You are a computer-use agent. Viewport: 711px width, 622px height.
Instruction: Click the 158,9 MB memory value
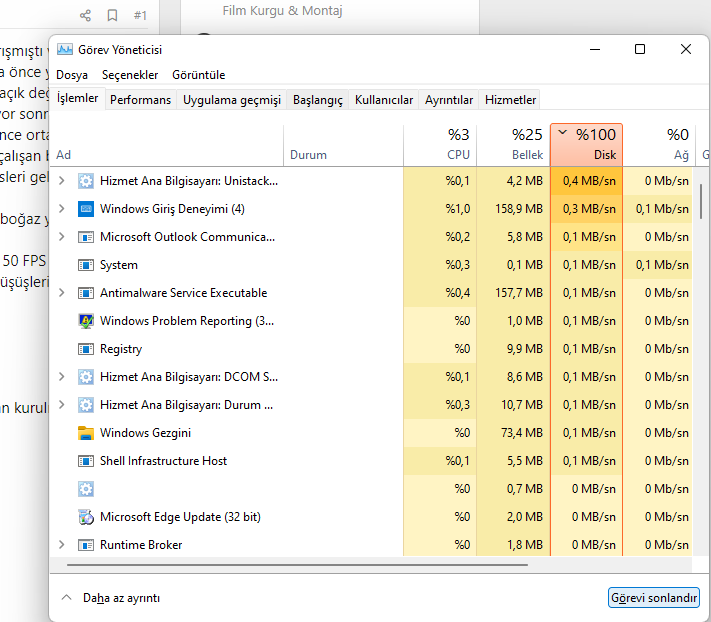519,209
